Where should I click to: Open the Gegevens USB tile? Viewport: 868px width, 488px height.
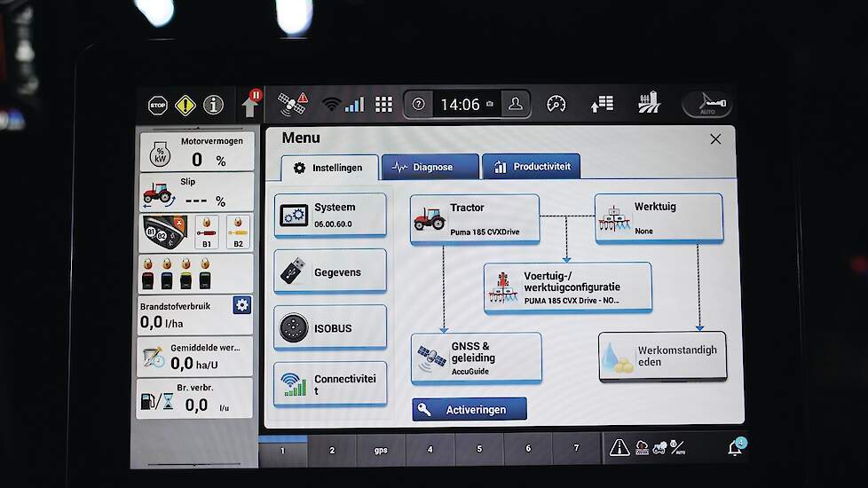tap(330, 272)
